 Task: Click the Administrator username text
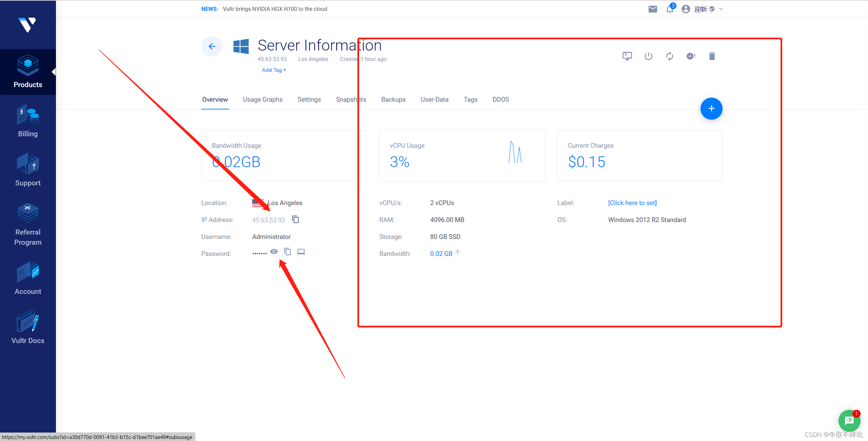(x=271, y=237)
